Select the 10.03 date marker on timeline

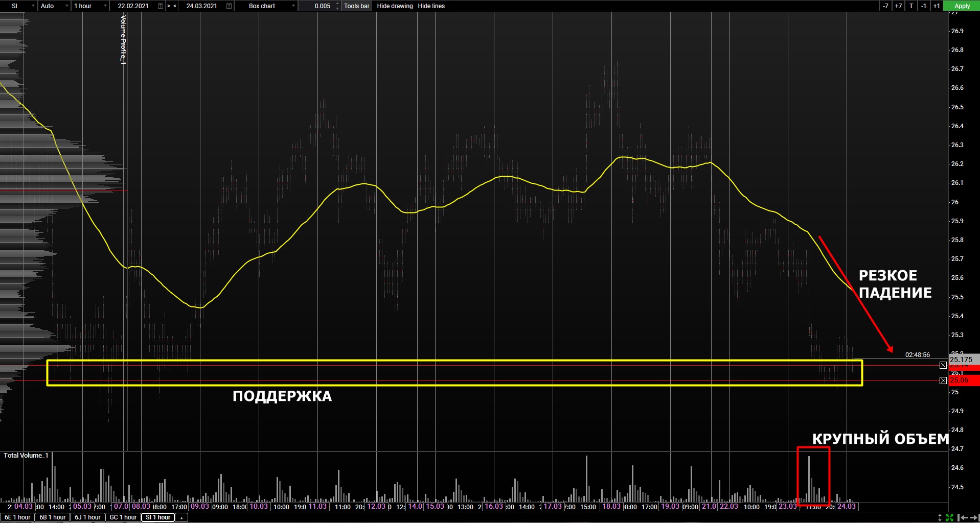259,506
